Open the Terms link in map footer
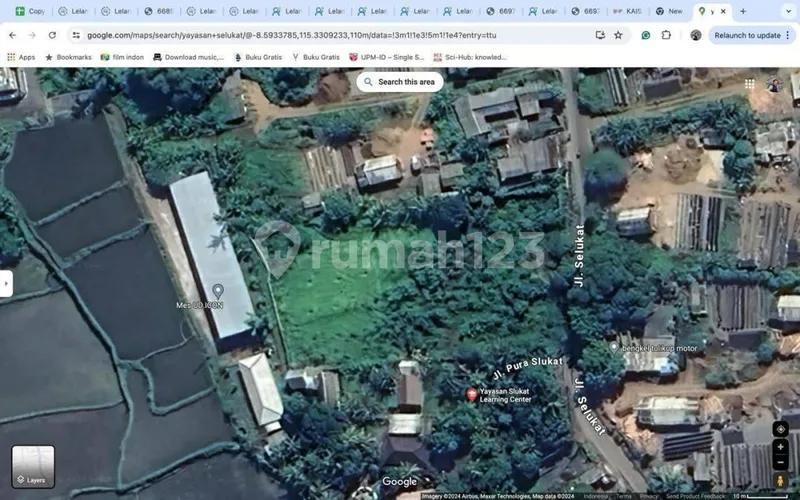The height and width of the screenshot is (500, 800). pos(624,496)
